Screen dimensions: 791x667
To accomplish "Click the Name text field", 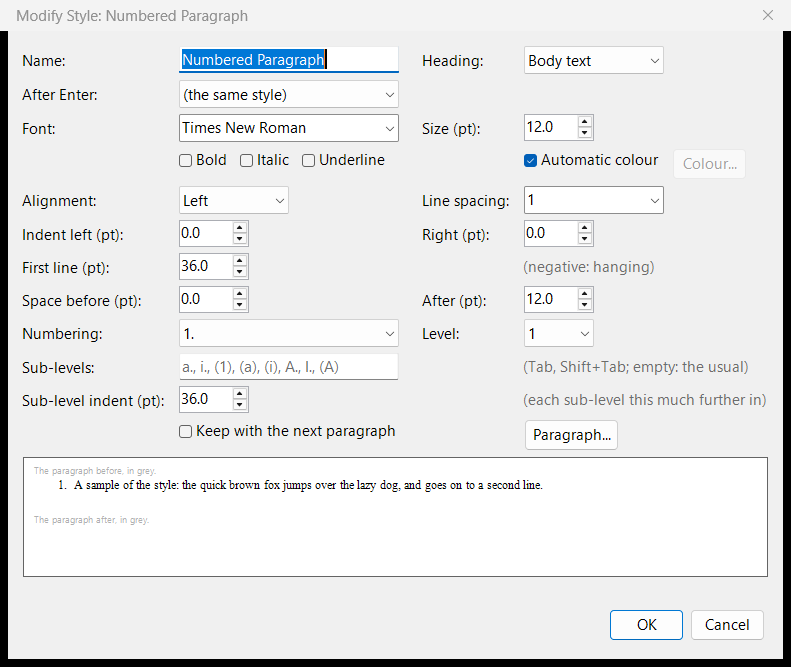I will pyautogui.click(x=289, y=60).
